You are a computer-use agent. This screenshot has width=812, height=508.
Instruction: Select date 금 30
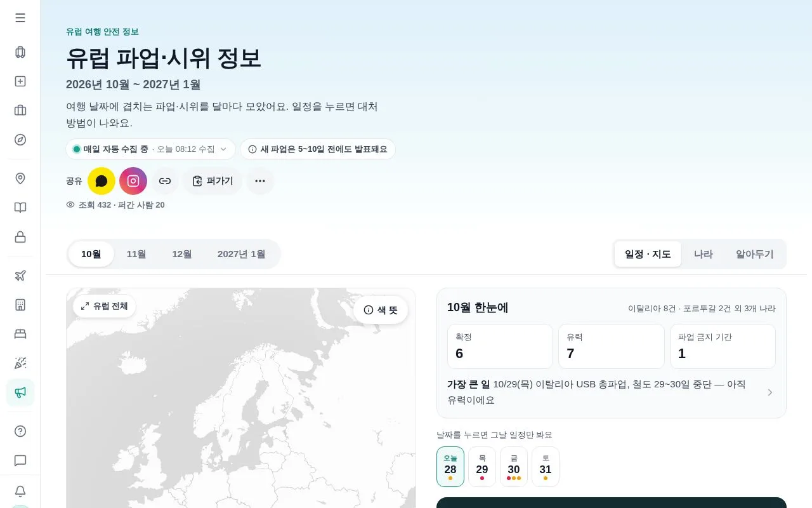point(514,467)
